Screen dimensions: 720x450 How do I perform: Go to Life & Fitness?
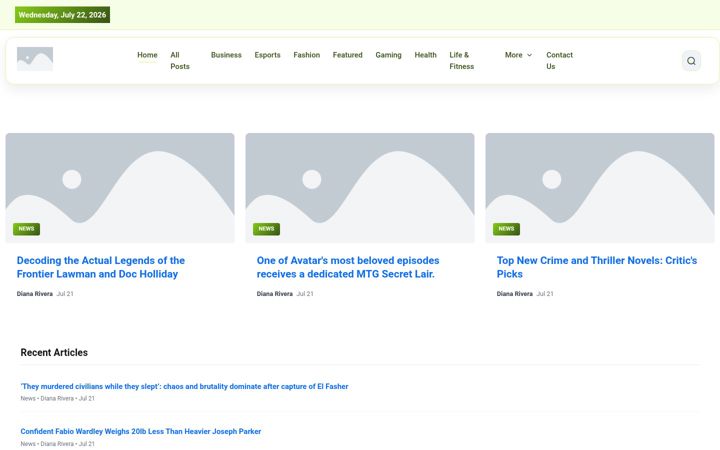(461, 61)
